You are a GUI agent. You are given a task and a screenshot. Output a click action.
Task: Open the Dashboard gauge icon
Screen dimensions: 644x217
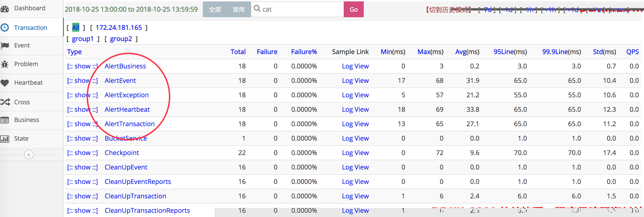[5, 9]
